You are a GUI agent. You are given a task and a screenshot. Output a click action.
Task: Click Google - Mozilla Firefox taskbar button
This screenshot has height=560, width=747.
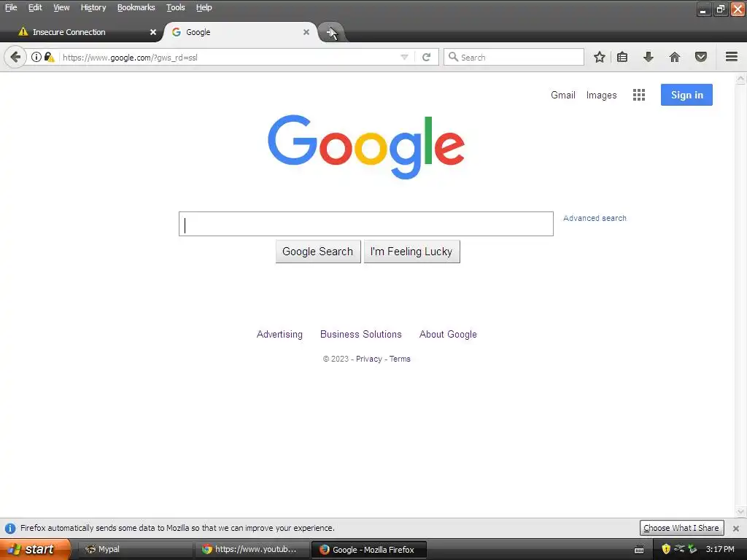point(368,550)
